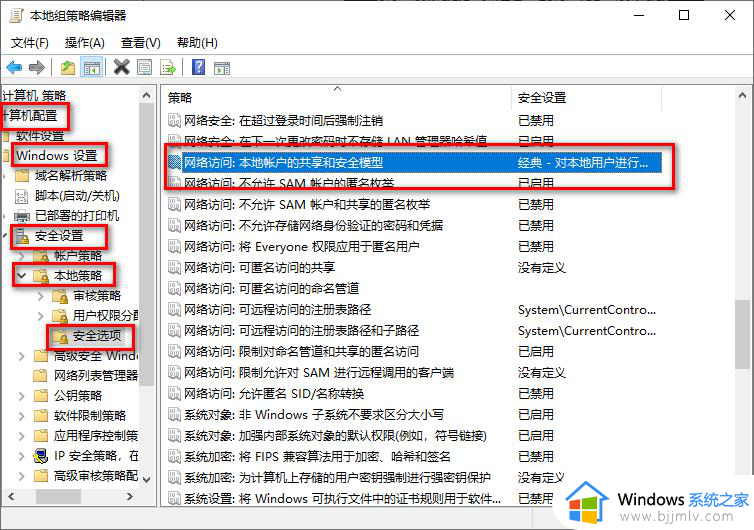
Task: Sort by the 安全设置 column header
Action: point(587,98)
